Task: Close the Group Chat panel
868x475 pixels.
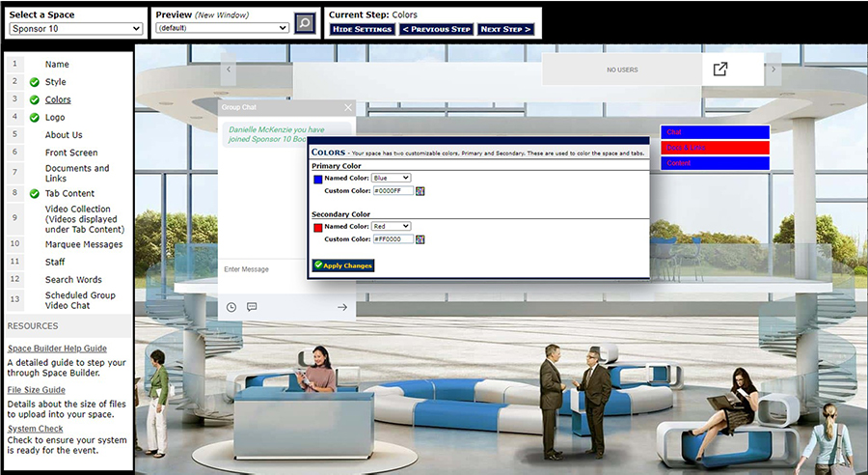Action: point(348,107)
